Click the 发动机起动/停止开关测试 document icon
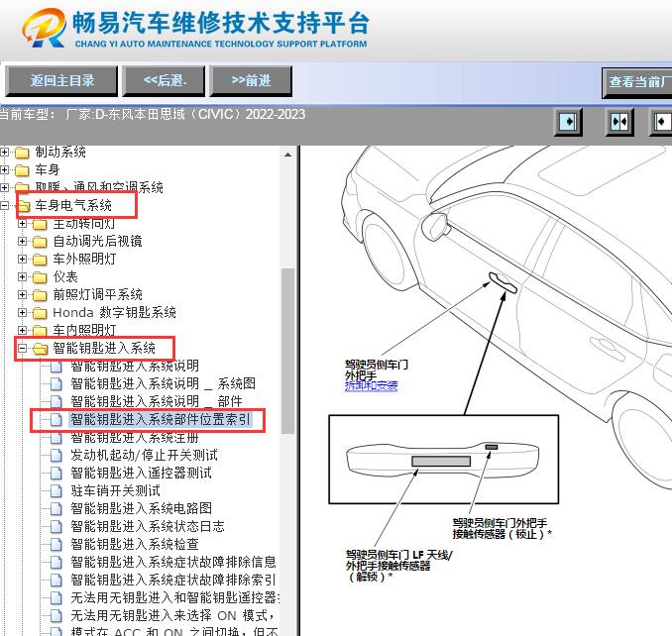Screen dimensions: 672x636 [x=56, y=456]
